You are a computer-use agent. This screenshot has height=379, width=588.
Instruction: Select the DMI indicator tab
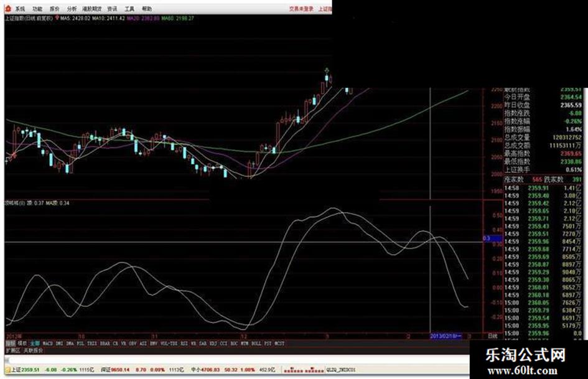(x=59, y=344)
